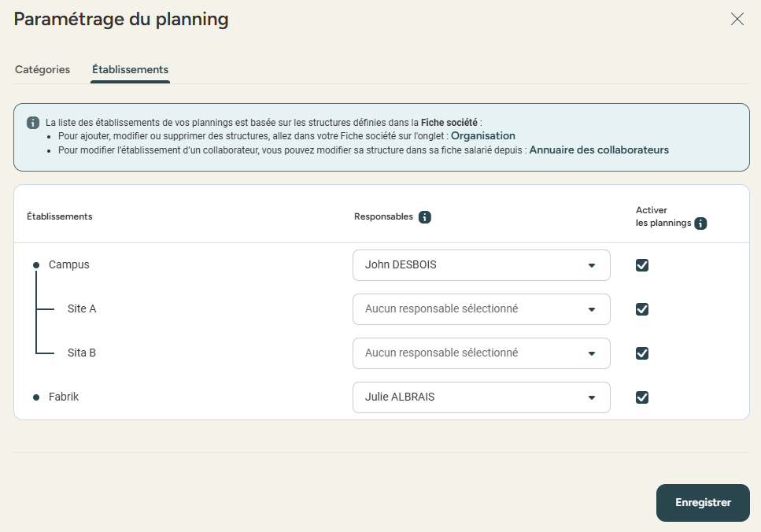Select the Campus establishment in the tree

point(69,264)
